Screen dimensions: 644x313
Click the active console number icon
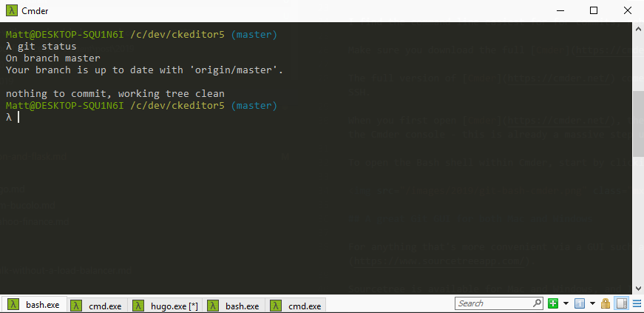580,303
